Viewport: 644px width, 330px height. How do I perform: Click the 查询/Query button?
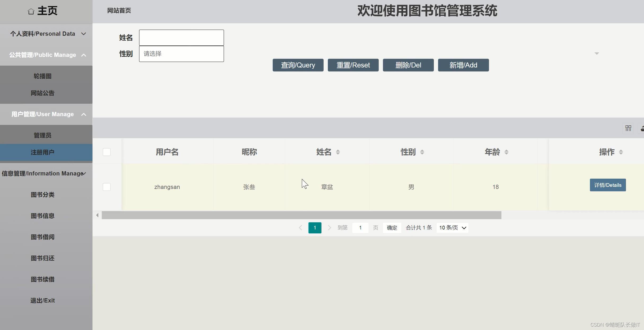tap(298, 65)
